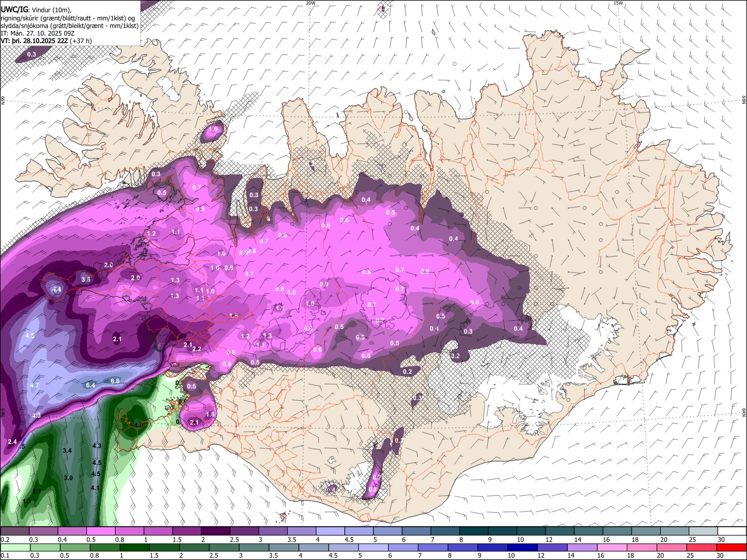747x560 pixels.
Task: Click the 2.4 value by the map edge
Action: [x=12, y=442]
